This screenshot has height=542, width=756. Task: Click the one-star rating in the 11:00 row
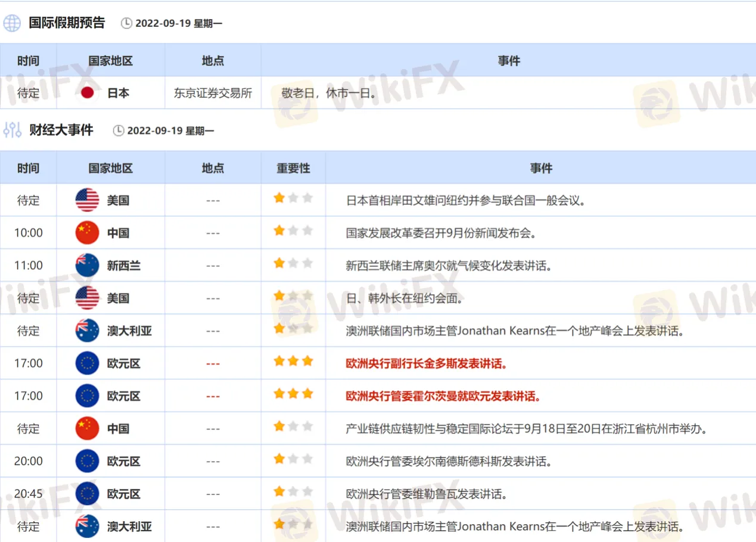pos(293,263)
